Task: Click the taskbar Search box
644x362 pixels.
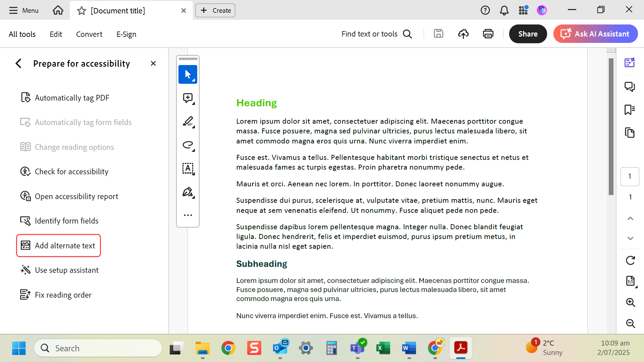Action: pos(98,348)
